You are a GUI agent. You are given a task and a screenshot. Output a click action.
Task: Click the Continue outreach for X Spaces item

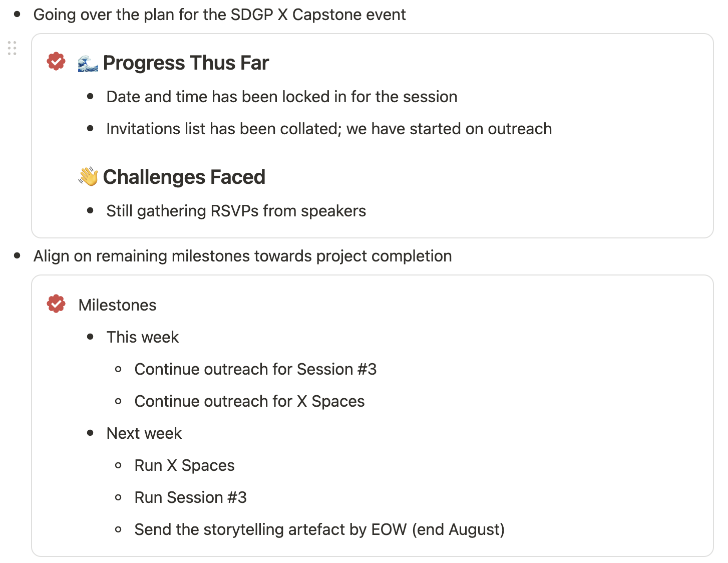tap(249, 401)
